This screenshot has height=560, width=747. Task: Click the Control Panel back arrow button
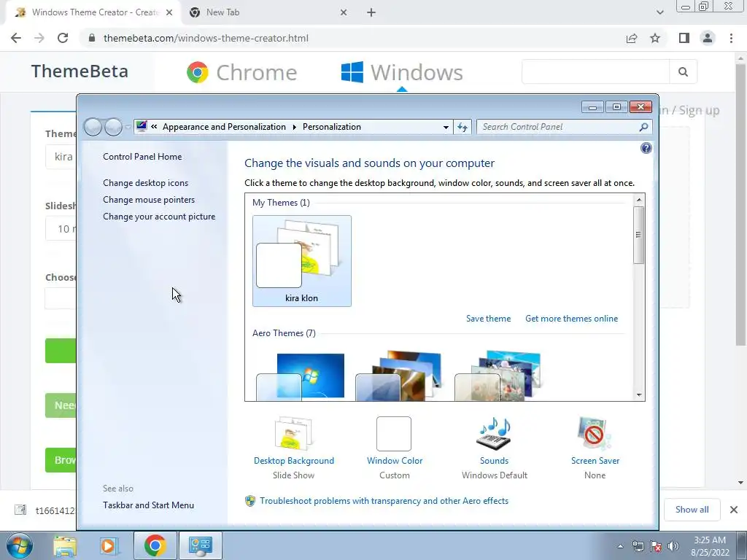tap(93, 127)
